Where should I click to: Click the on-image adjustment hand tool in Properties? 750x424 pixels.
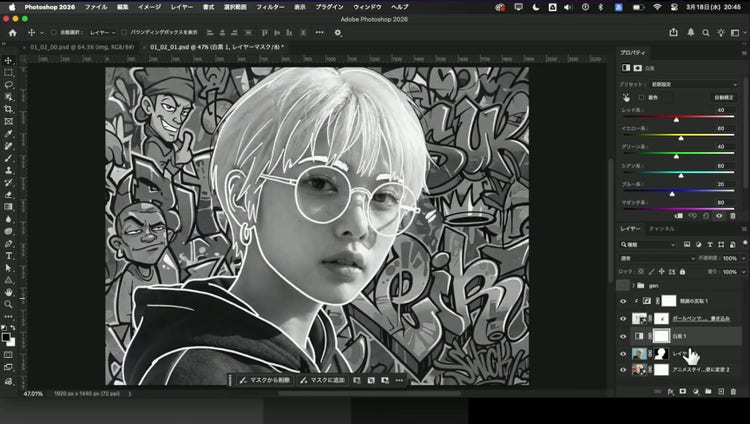[x=627, y=98]
